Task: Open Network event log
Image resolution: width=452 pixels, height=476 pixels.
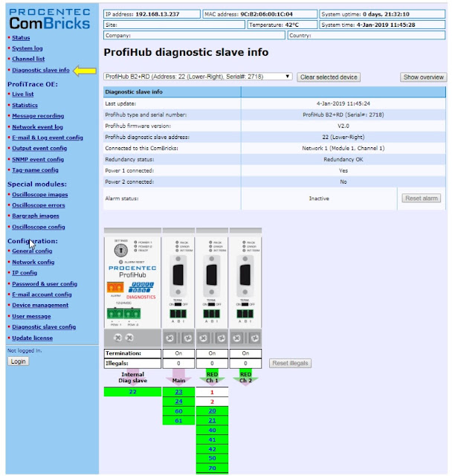Action: click(38, 127)
